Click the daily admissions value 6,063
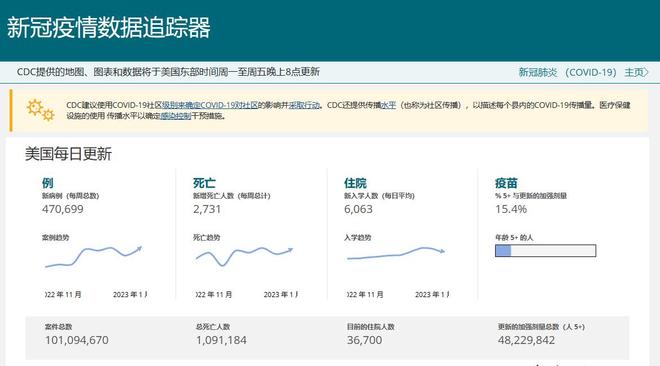660x366 pixels. (358, 209)
